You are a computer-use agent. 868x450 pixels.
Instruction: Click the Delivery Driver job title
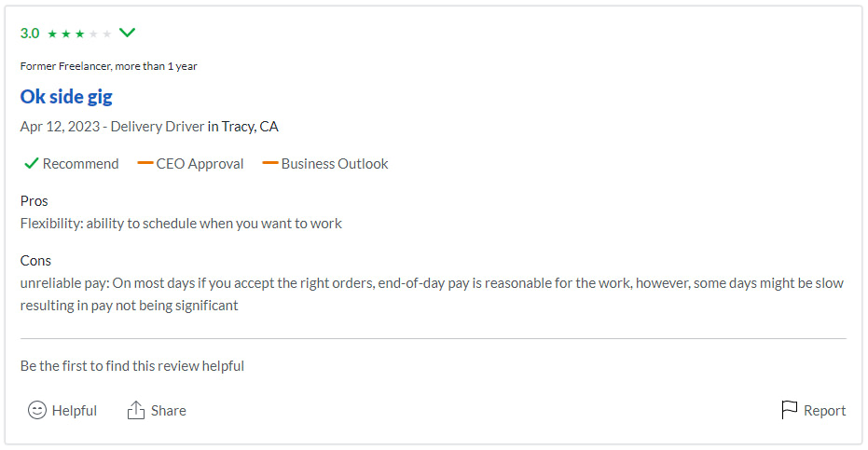[x=158, y=126]
